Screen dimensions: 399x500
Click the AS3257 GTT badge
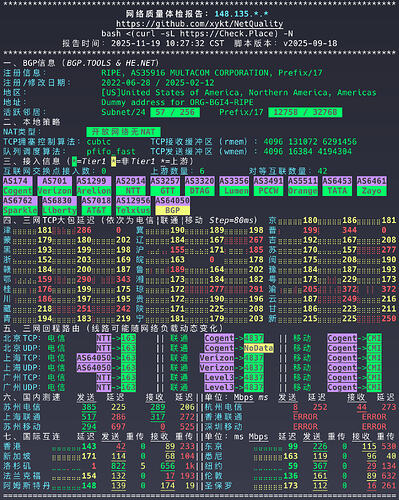[165, 186]
